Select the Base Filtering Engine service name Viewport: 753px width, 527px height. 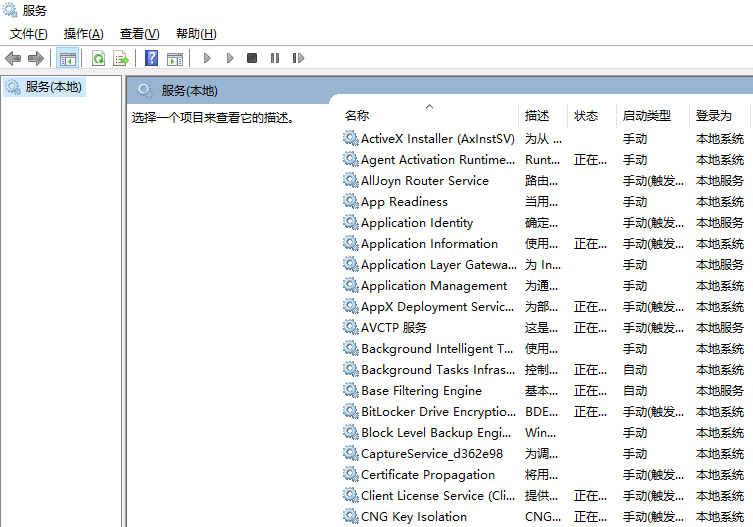(421, 391)
